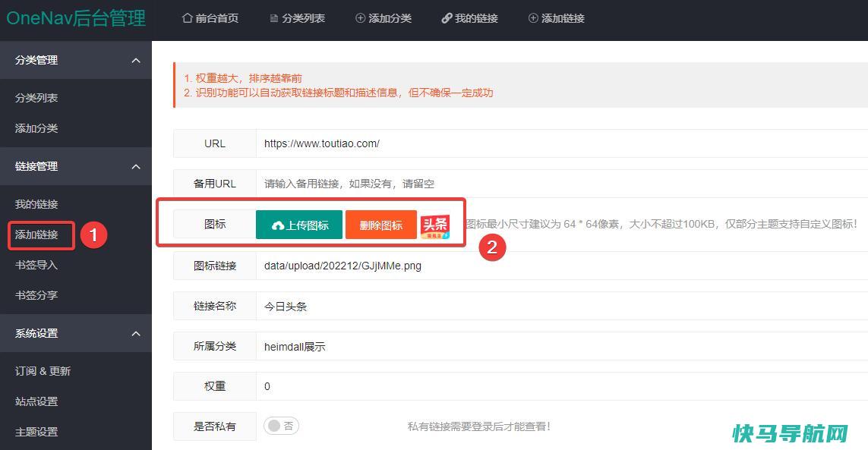Click the 备用URL input field
The width and height of the screenshot is (868, 450).
coord(562,184)
